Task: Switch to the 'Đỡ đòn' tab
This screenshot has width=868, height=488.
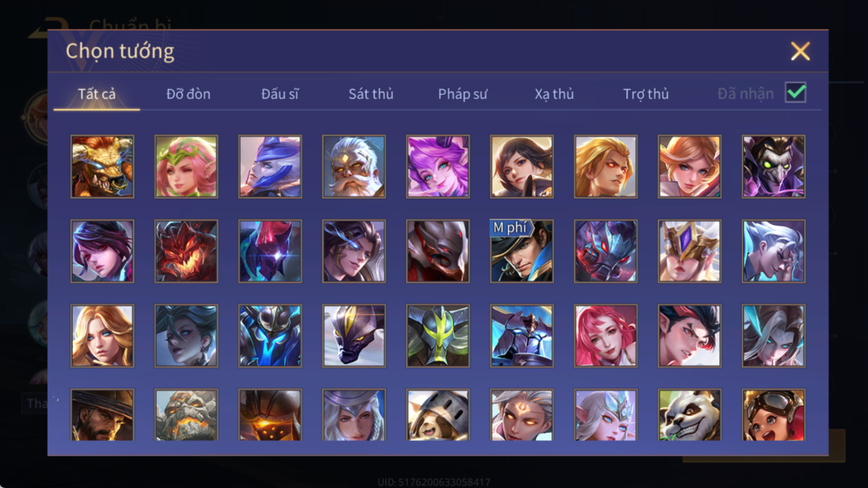Action: point(188,94)
